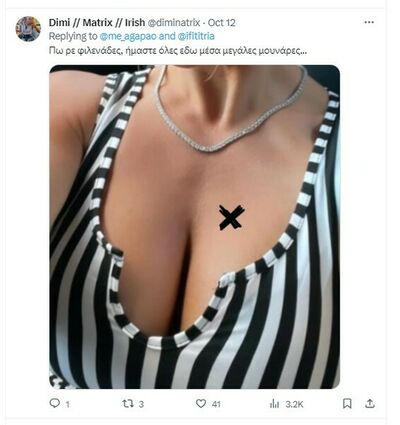
Task: Click the reply speech bubble icon
Action: pyautogui.click(x=54, y=403)
